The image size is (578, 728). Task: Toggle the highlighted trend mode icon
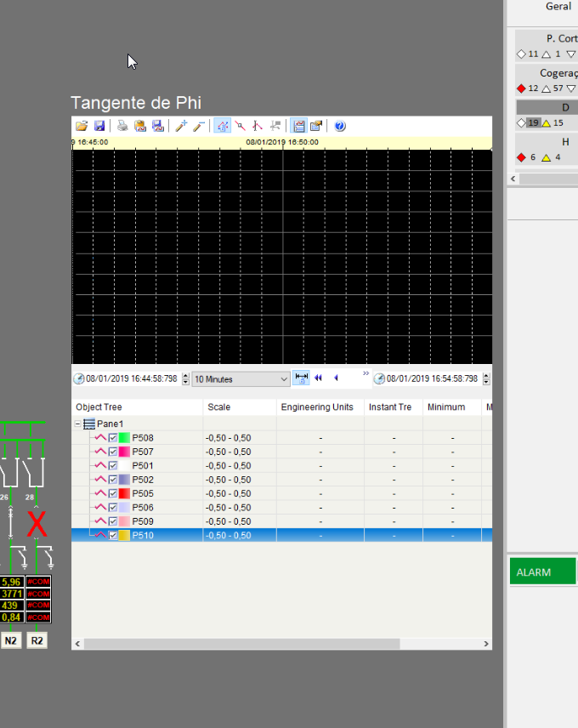click(x=222, y=126)
